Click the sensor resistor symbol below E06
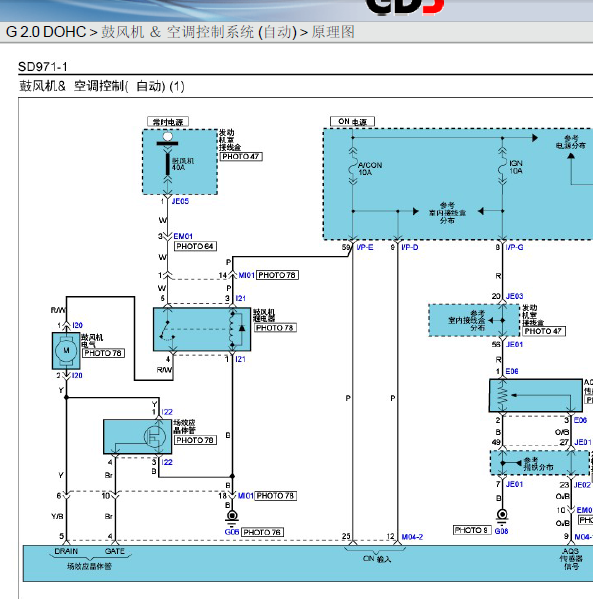The image size is (593, 611). coord(503,395)
